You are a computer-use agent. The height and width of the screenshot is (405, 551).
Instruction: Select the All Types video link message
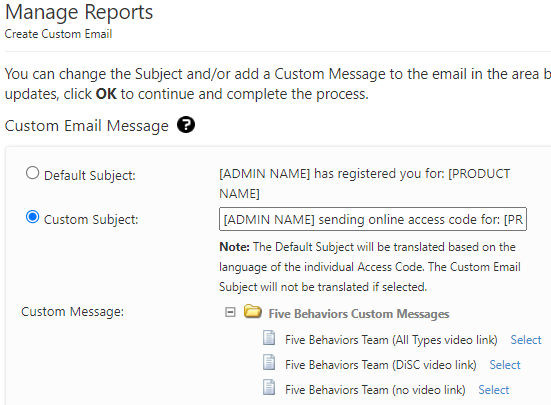pyautogui.click(x=526, y=340)
